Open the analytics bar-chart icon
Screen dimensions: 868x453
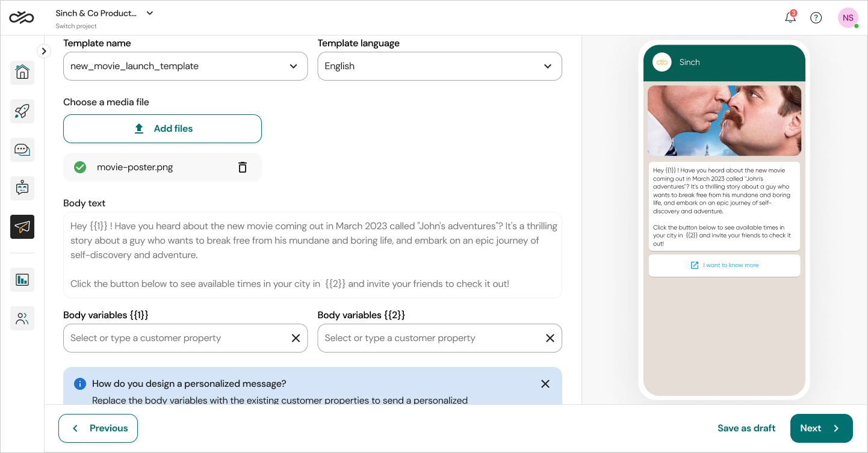22,280
